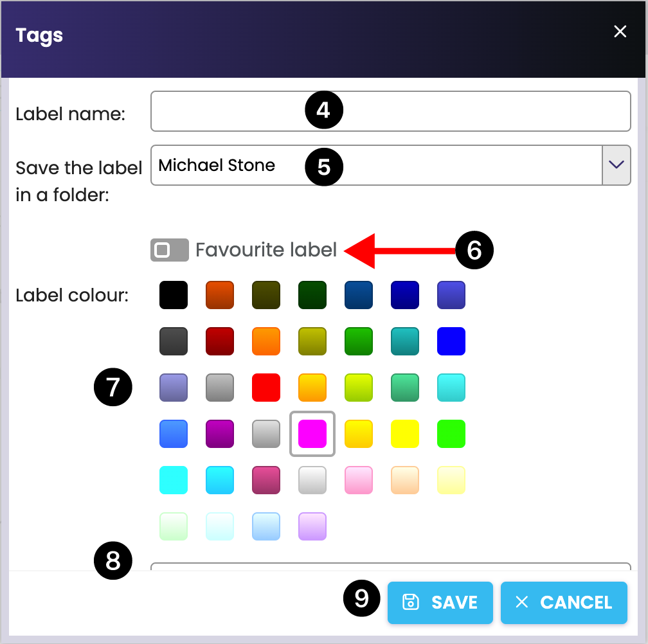The width and height of the screenshot is (648, 644).
Task: Select the bright blue colour swatch
Action: (x=451, y=341)
